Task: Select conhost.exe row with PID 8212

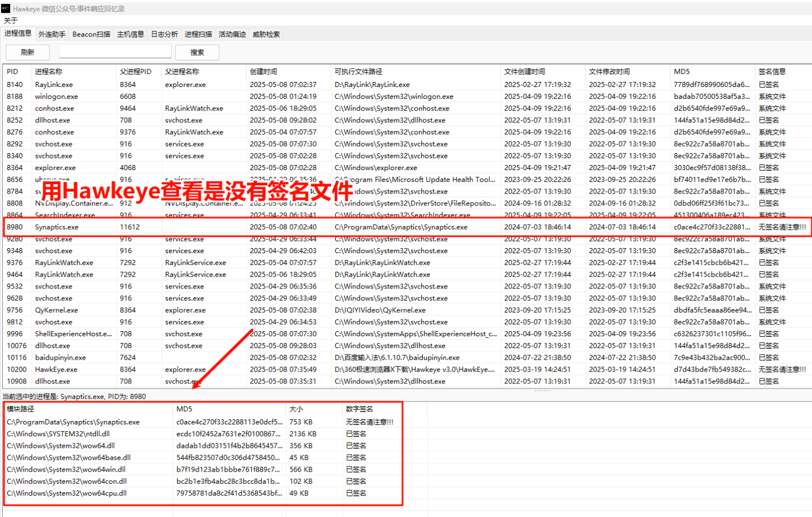Action: [x=407, y=108]
